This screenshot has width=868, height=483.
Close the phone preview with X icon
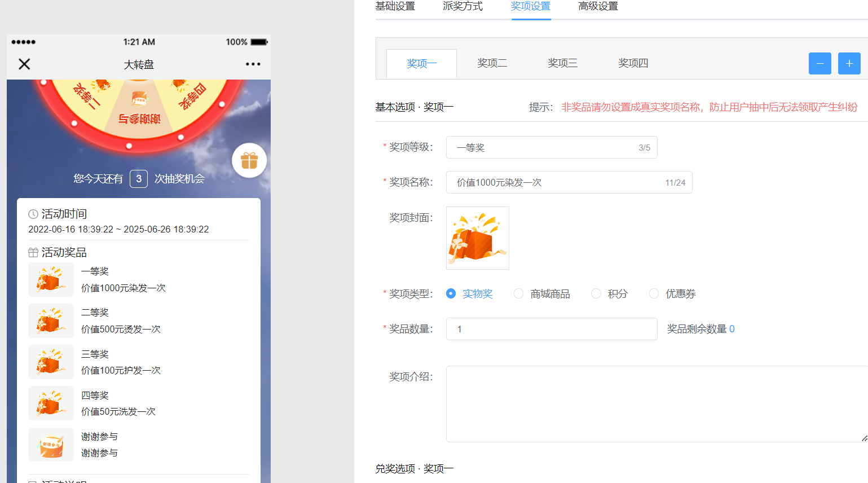[24, 64]
